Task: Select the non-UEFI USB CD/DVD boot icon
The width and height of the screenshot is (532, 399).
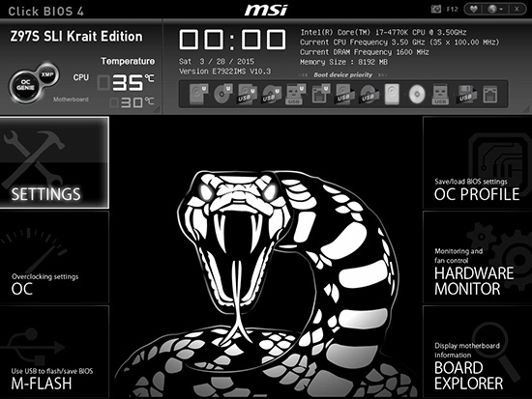Action: pos(368,94)
